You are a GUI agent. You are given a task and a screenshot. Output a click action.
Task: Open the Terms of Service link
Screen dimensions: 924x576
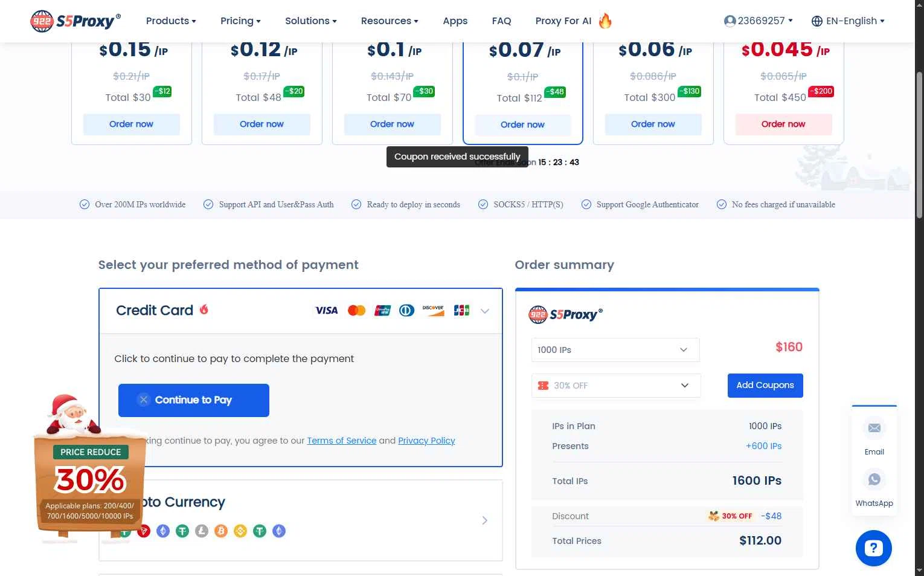coord(341,441)
